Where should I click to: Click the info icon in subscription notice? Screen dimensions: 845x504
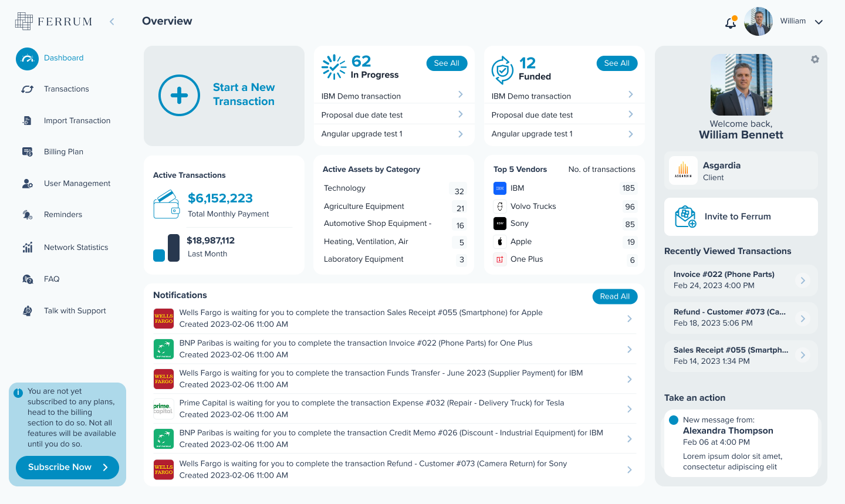(18, 393)
